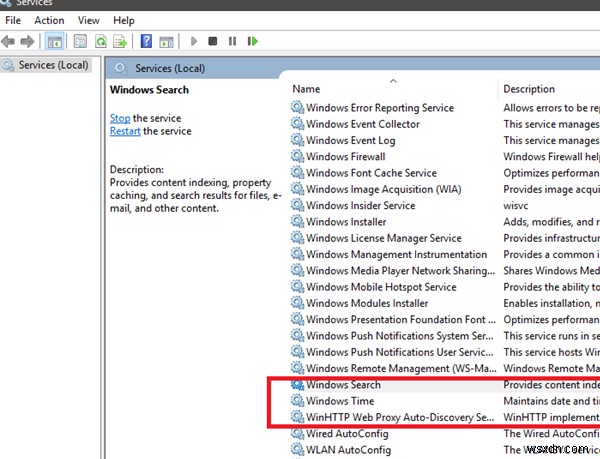The height and width of the screenshot is (459, 600).
Task: Open the Properties toolbar icon
Action: [80, 41]
